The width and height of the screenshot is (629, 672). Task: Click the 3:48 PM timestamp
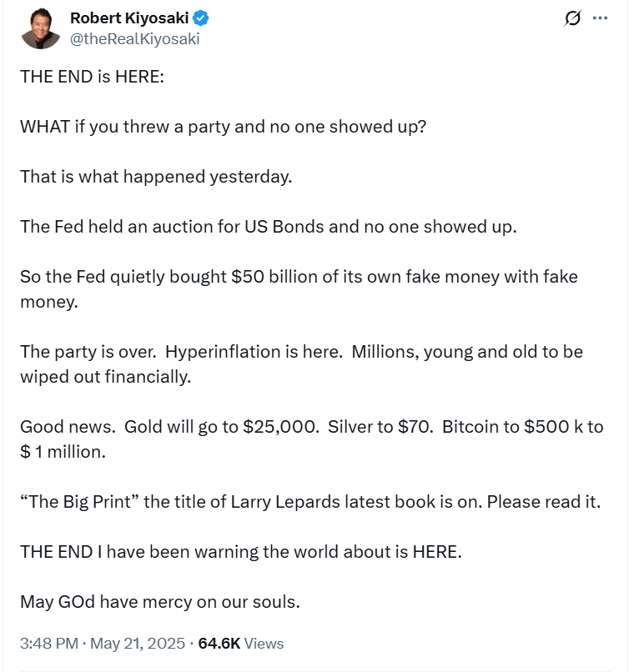click(49, 644)
